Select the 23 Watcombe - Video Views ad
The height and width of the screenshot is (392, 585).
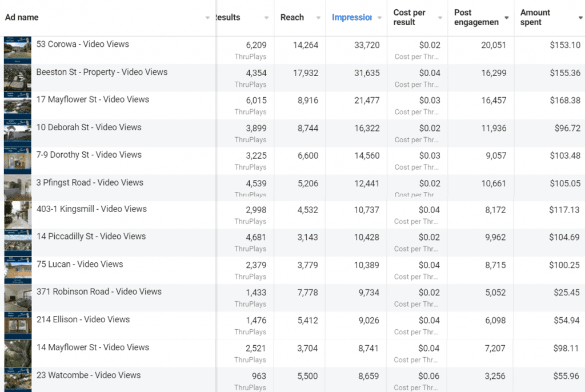[89, 375]
